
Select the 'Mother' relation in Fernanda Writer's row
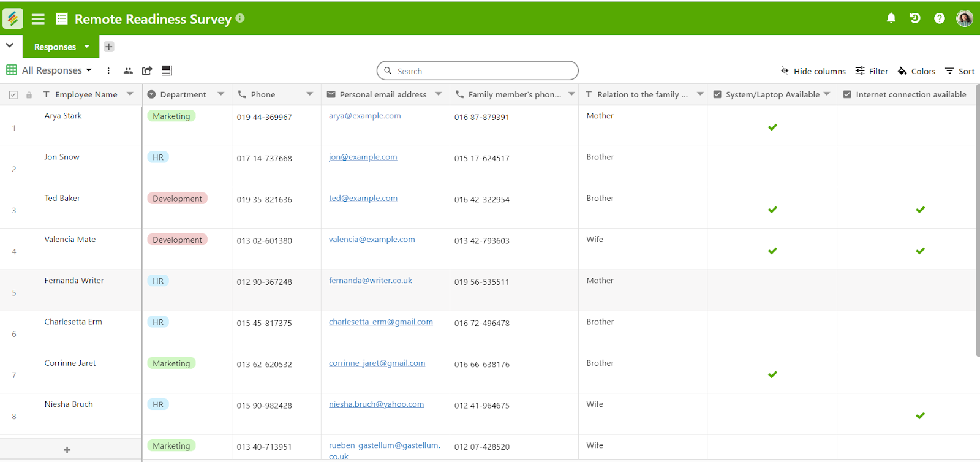(x=600, y=281)
